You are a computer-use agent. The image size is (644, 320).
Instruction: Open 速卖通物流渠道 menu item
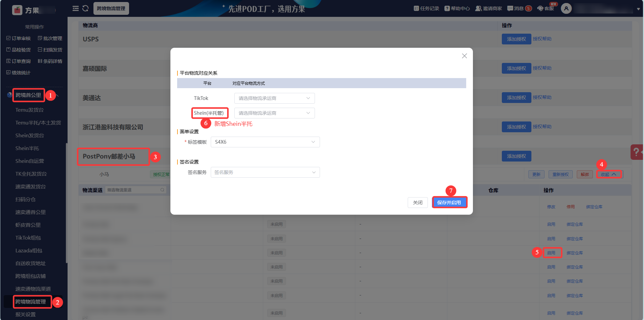[x=33, y=289]
